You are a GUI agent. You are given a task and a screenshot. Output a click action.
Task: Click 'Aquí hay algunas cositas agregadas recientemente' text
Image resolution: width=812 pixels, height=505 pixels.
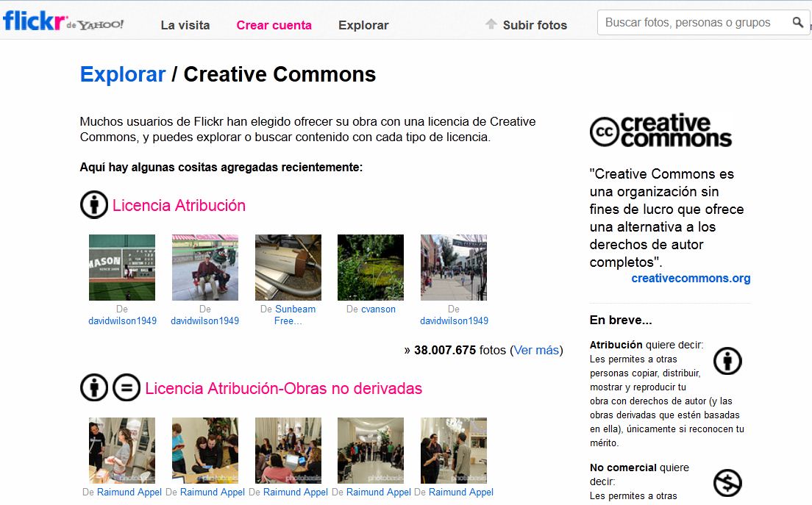[221, 167]
